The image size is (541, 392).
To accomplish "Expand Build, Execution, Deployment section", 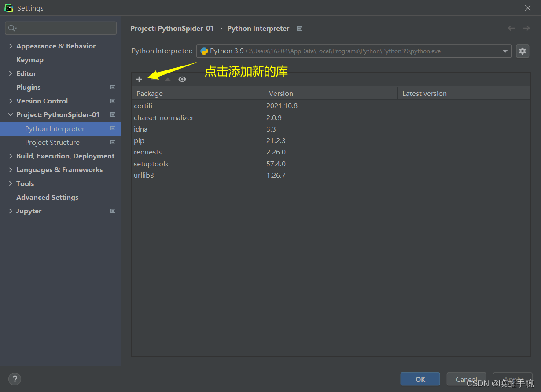I will click(x=11, y=156).
